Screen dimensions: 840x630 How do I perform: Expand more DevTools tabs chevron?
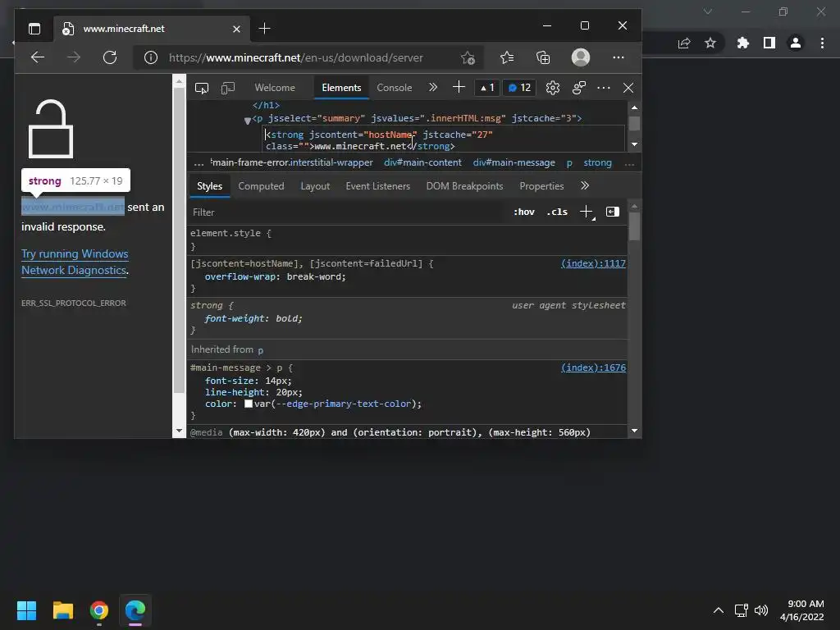pos(433,87)
